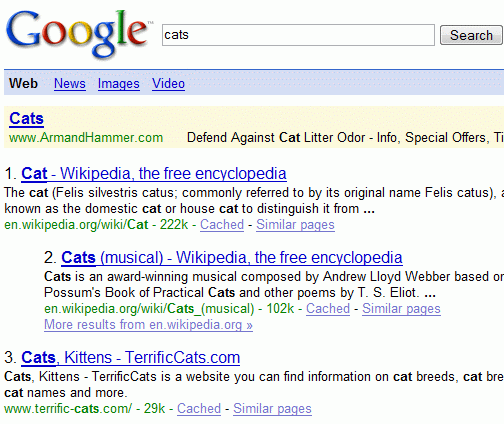
Task: Expand More results from en.wikipedia.org
Action: [148, 325]
